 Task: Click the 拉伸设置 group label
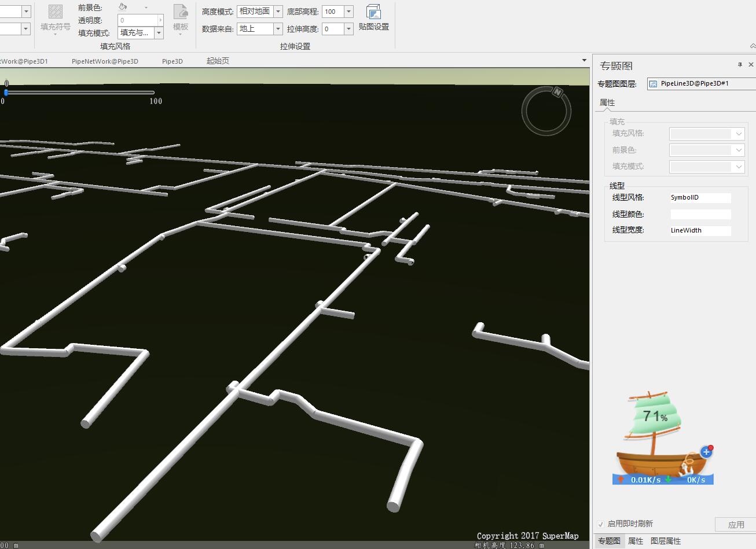point(295,46)
